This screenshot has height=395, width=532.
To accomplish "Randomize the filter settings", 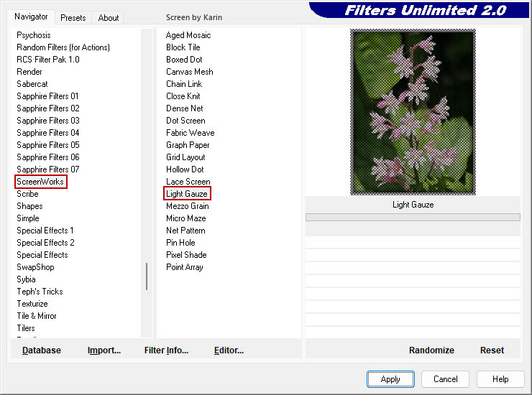I will click(x=431, y=350).
